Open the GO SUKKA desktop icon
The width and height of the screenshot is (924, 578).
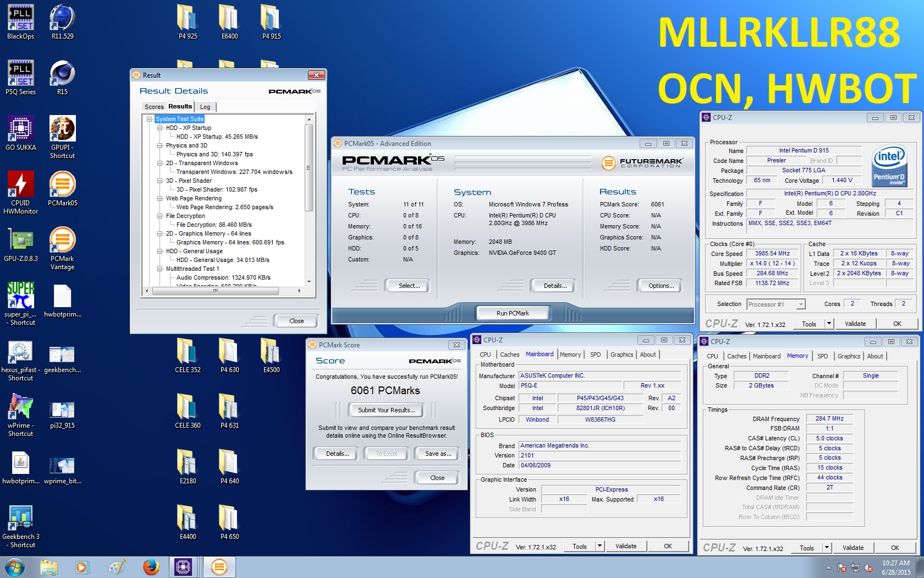(21, 133)
